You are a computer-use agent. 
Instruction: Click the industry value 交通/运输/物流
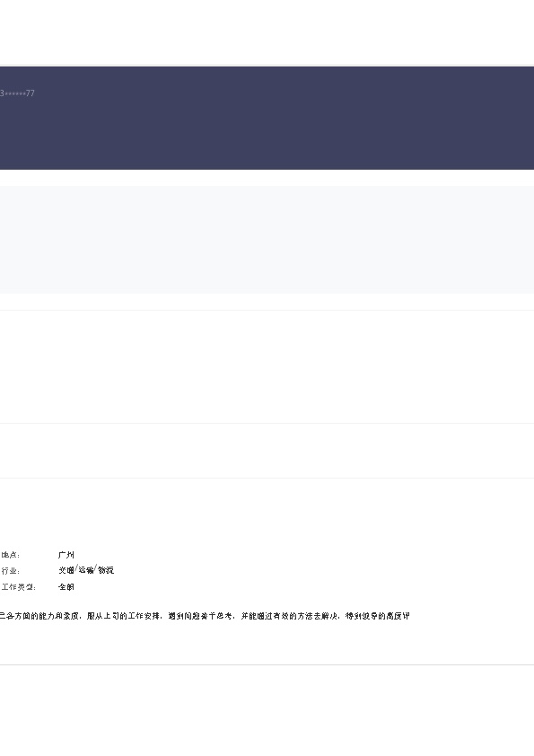(86, 570)
